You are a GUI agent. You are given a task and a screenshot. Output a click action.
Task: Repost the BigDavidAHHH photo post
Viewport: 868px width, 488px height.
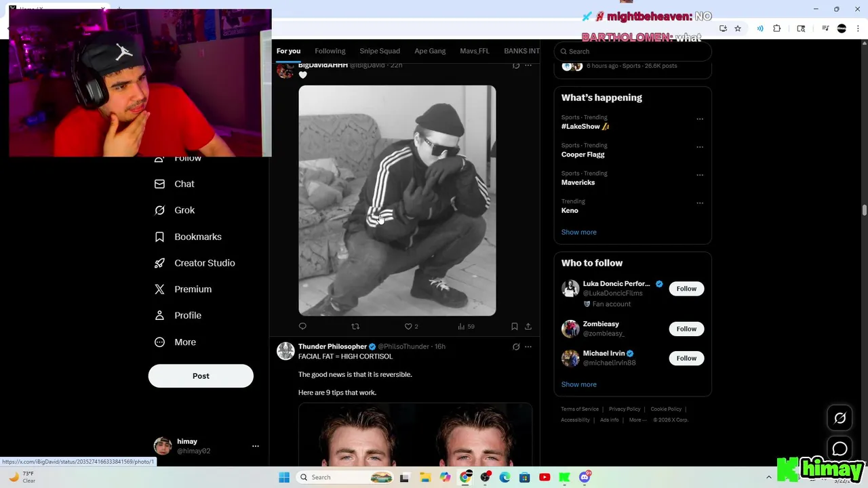pyautogui.click(x=355, y=327)
